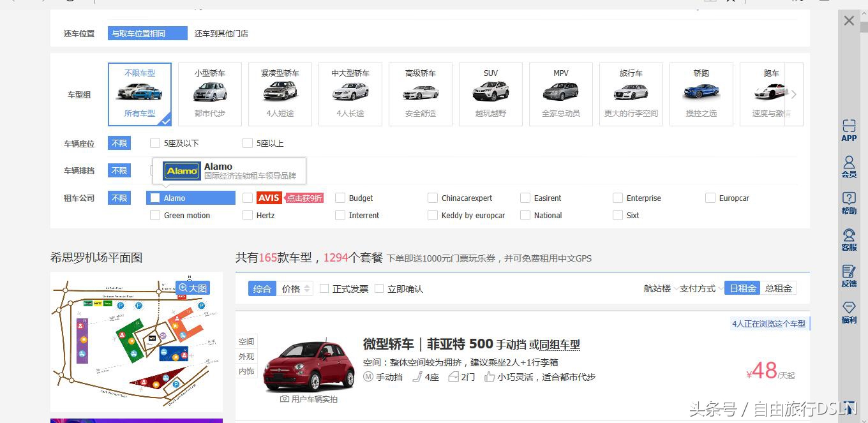The width and height of the screenshot is (868, 423).
Task: Open the AVIS 点击获9折 discount link
Action: pyautogui.click(x=303, y=198)
